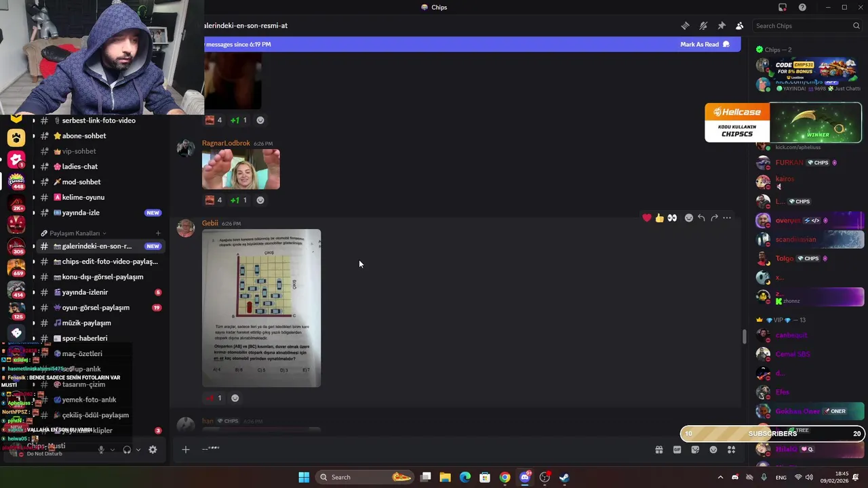
Task: Add heart reaction to Gebii's message
Action: [646, 218]
